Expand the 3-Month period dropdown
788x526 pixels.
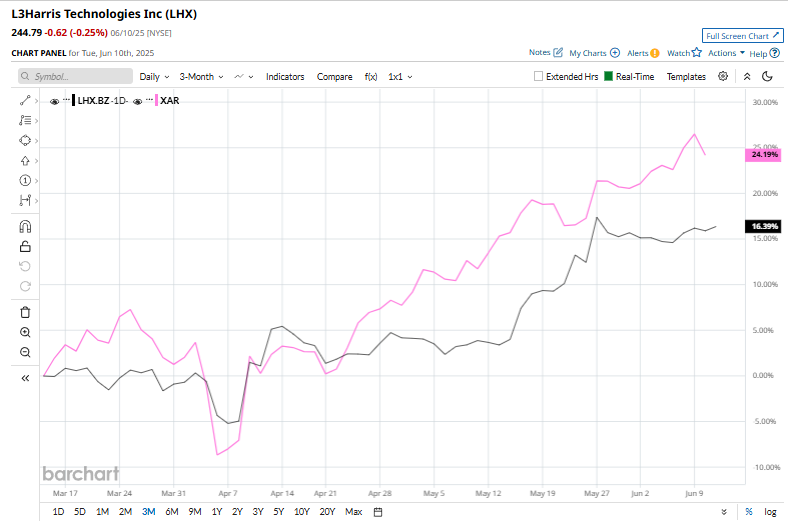pos(201,76)
